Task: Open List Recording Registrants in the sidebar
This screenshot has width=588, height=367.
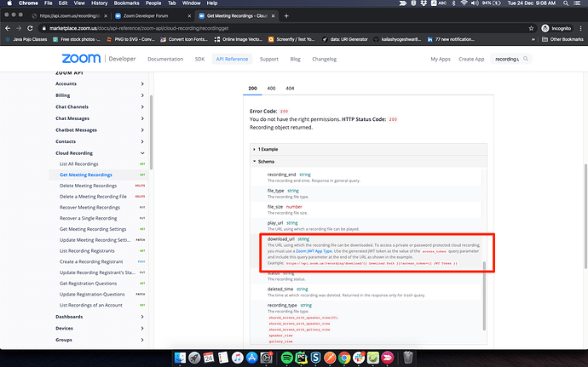Action: pyautogui.click(x=87, y=251)
